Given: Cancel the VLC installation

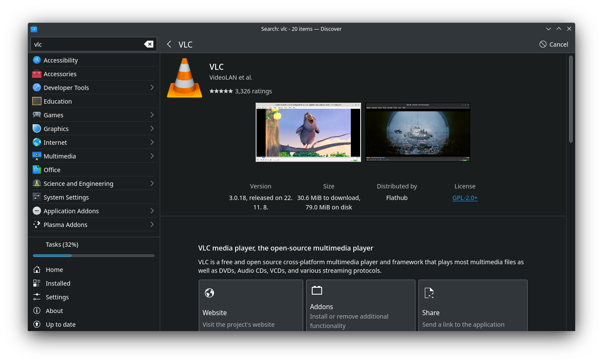Looking at the screenshot, I should click(x=554, y=44).
